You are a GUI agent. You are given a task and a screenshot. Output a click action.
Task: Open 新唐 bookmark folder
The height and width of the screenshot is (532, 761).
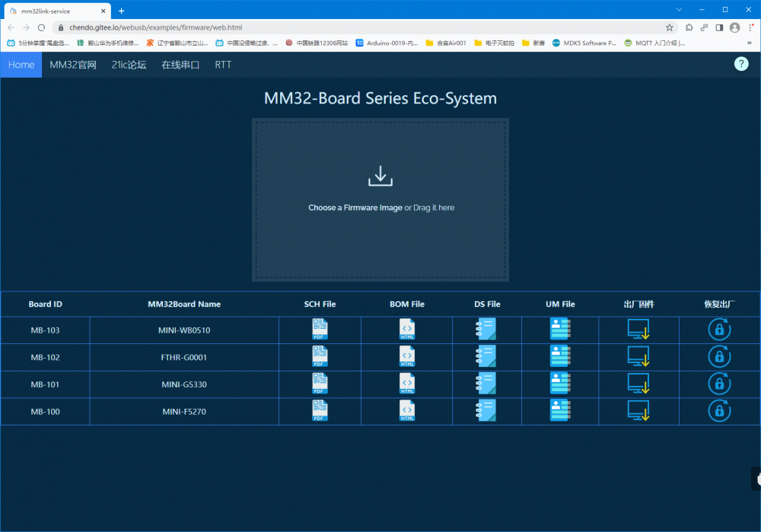533,43
